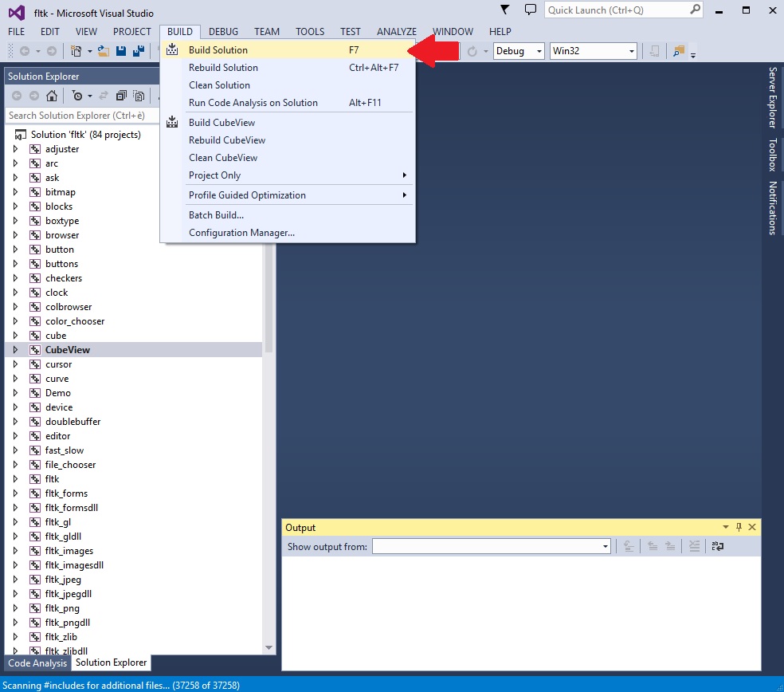
Task: Open Configuration Manager from the Build menu
Action: click(288, 233)
